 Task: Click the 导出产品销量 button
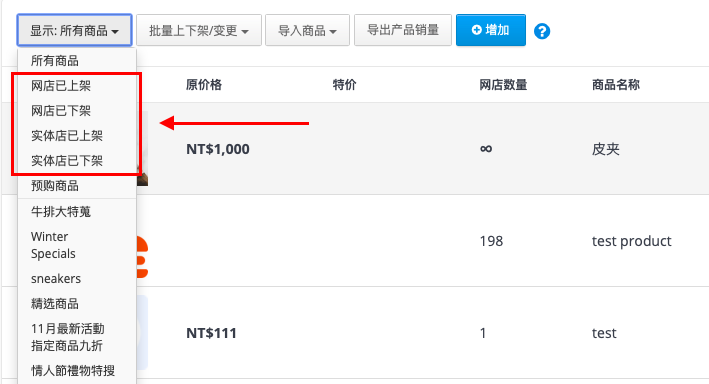(x=403, y=30)
